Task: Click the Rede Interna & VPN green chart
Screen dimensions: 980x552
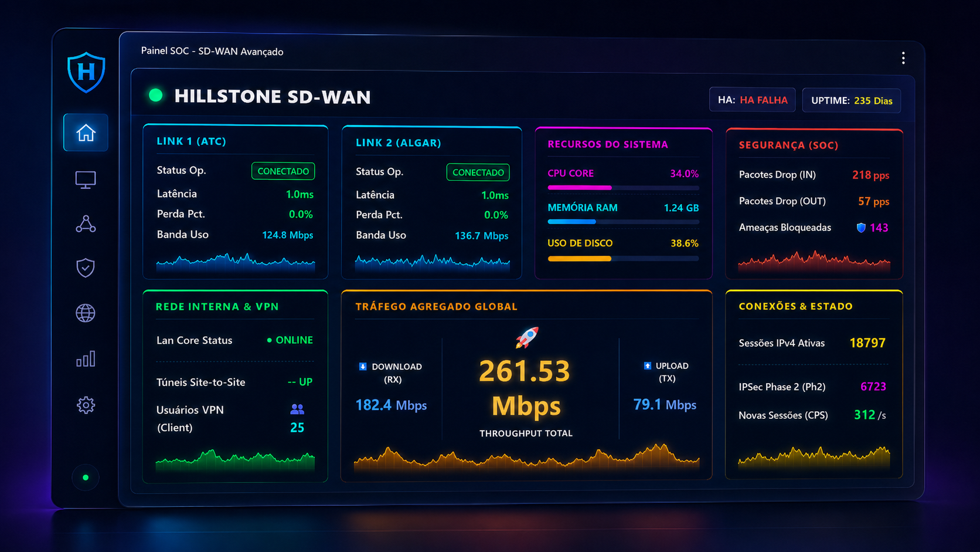Action: tap(235, 460)
